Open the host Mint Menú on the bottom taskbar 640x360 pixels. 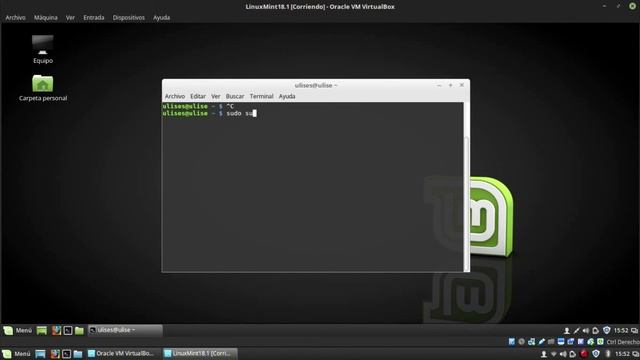[16, 353]
